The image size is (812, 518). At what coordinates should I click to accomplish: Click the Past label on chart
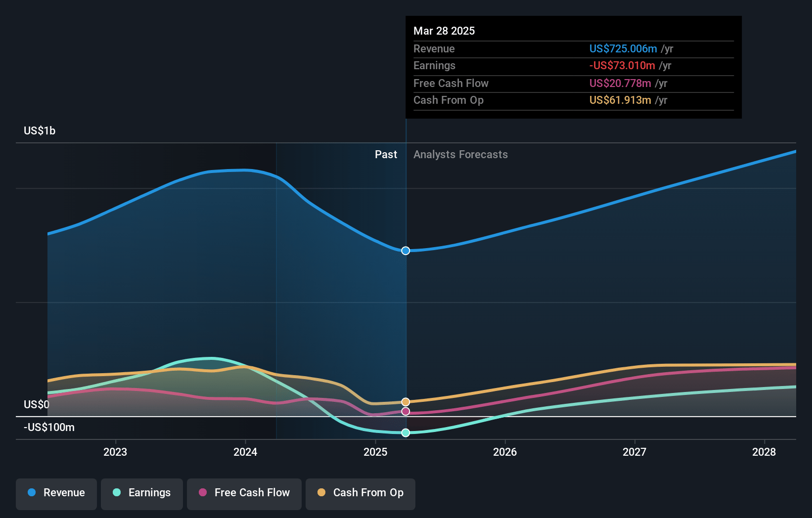pos(386,154)
